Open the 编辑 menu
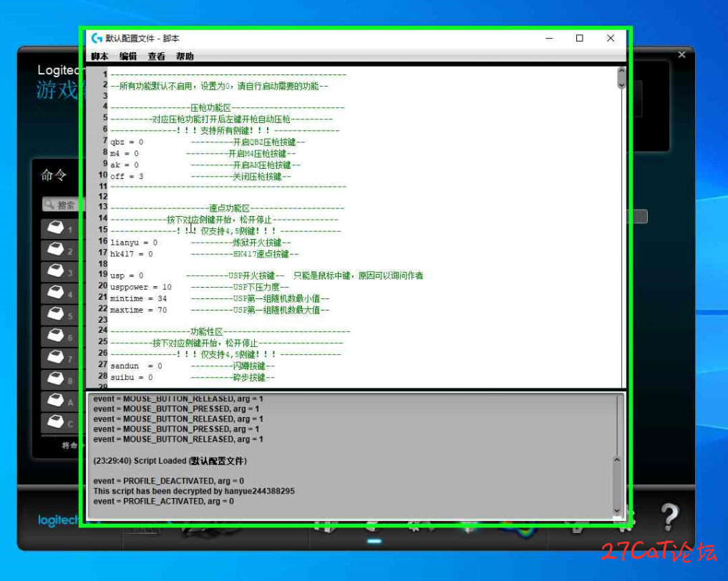This screenshot has width=728, height=581. [x=128, y=56]
